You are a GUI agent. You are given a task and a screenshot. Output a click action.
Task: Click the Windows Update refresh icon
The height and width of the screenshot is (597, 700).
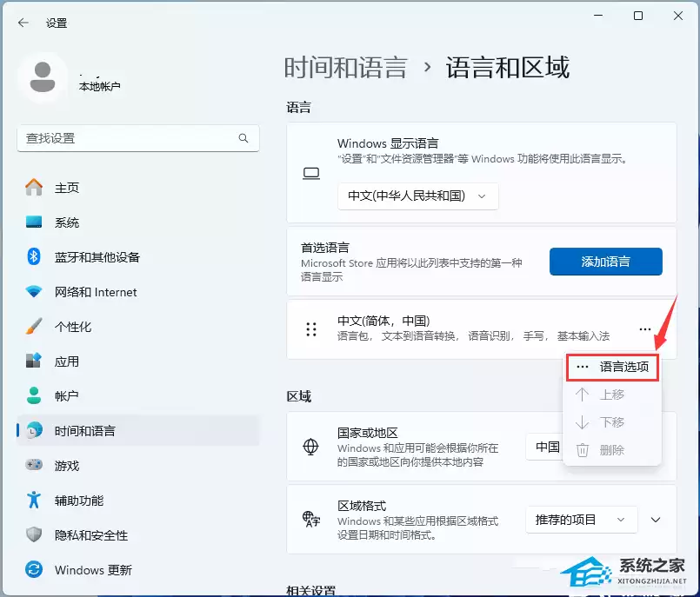point(34,569)
